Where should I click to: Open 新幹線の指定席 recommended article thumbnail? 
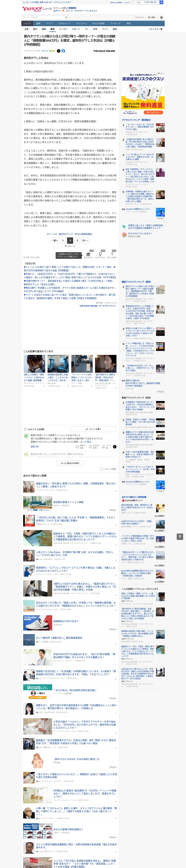click(x=58, y=364)
